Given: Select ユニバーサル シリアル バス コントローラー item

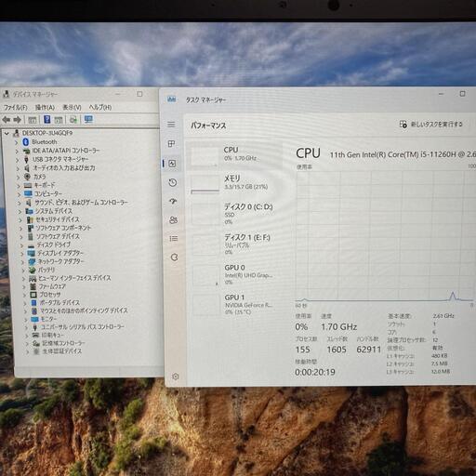Looking at the screenshot, I should tap(78, 327).
